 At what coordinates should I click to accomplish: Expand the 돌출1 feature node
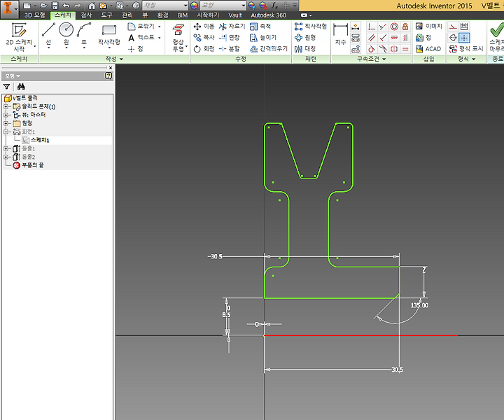(x=6, y=148)
